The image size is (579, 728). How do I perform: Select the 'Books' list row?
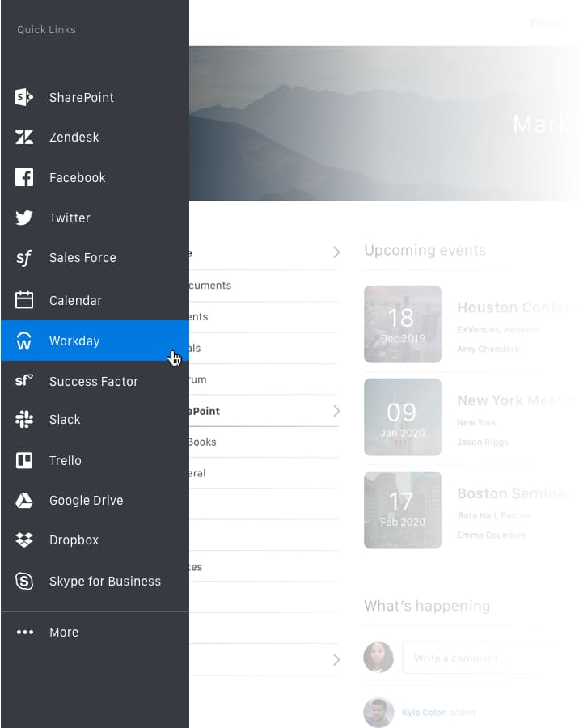[264, 442]
